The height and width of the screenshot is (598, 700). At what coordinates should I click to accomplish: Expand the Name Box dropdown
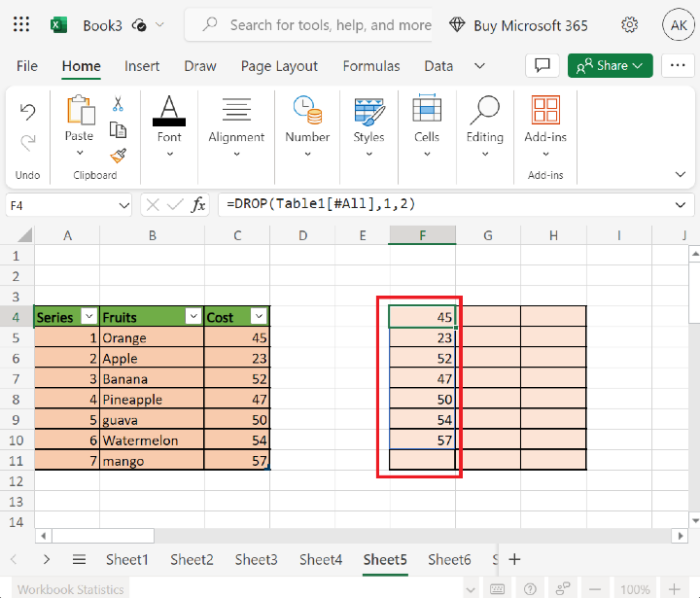124,205
